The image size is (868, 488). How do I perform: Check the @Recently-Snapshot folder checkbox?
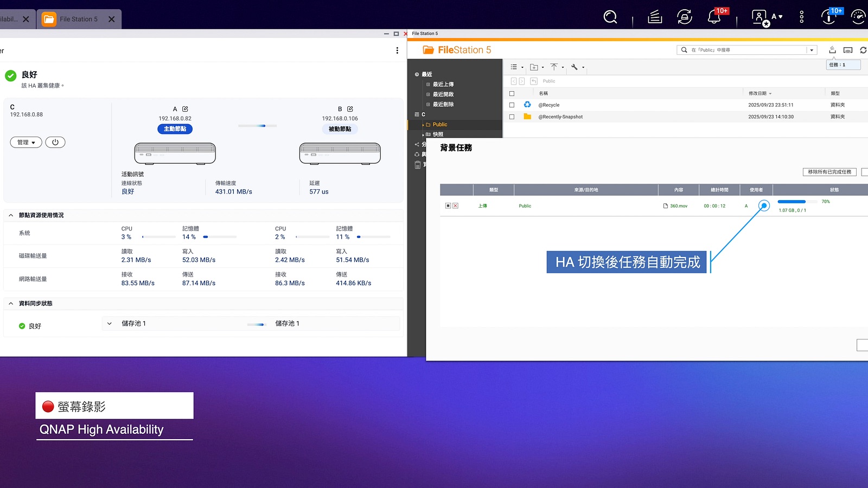[512, 117]
